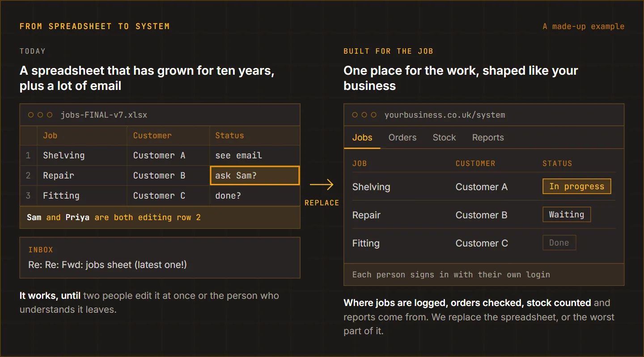
Task: Select spreadsheet row number 2
Action: coord(29,175)
